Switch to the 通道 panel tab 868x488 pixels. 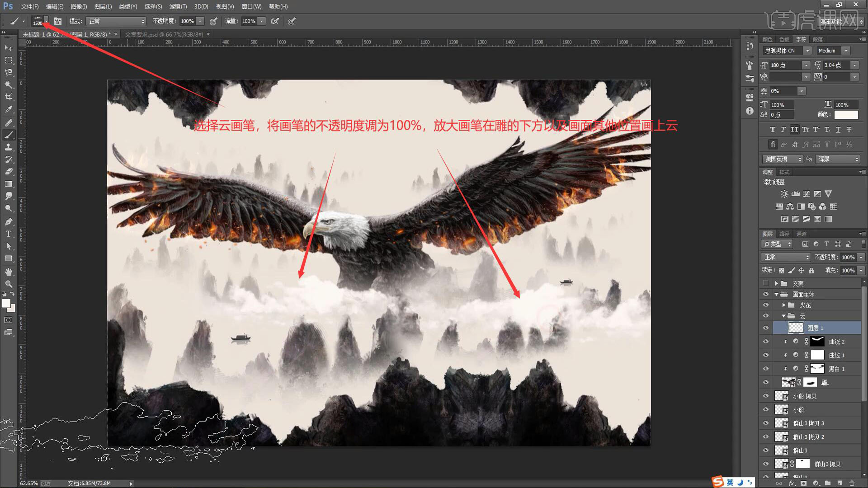801,234
